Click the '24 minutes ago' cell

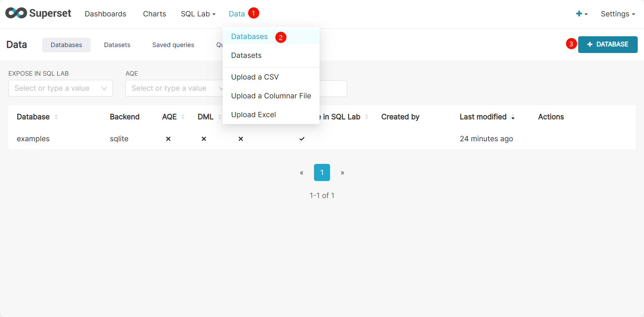pos(486,139)
